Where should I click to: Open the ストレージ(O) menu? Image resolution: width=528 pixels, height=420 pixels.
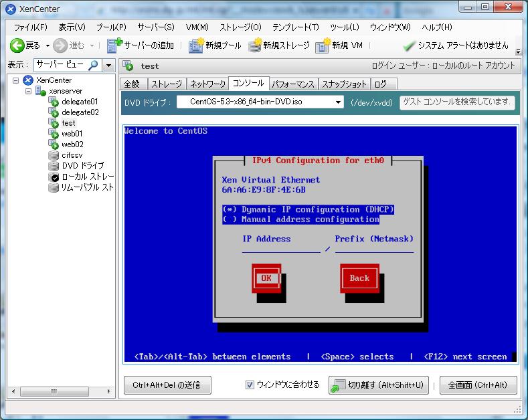(240, 27)
